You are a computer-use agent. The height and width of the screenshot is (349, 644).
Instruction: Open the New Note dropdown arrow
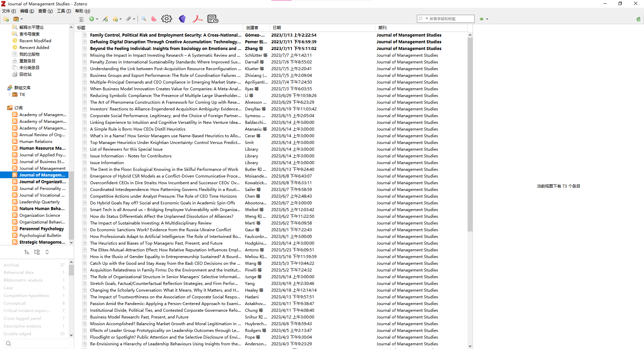click(x=121, y=19)
